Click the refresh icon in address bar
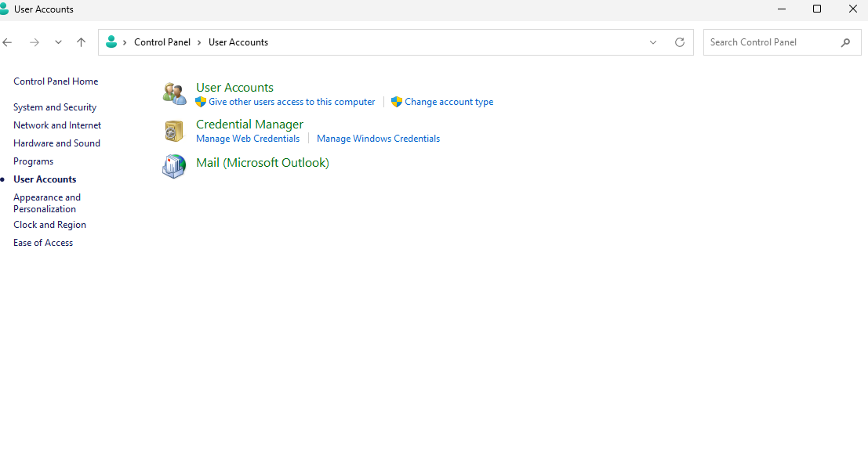Image resolution: width=868 pixels, height=459 pixels. (680, 42)
